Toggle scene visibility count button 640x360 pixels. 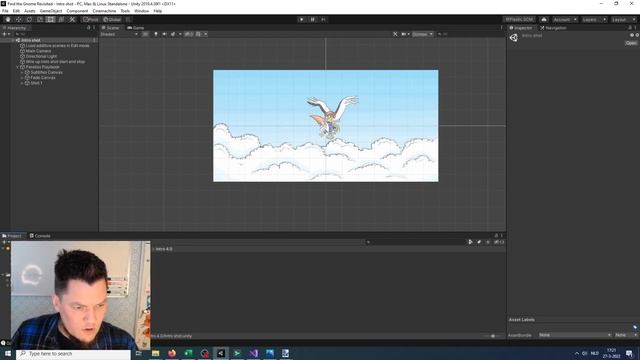coord(188,34)
